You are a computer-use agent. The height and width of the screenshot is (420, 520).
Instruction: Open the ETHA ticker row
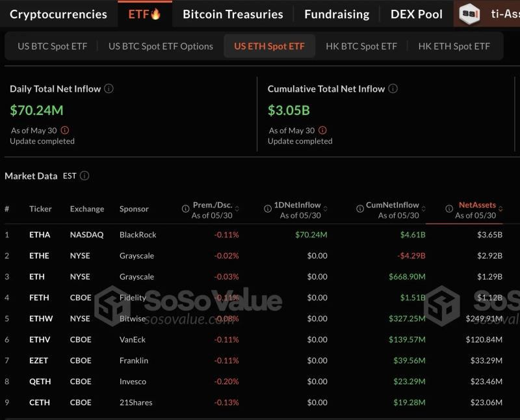coord(40,235)
